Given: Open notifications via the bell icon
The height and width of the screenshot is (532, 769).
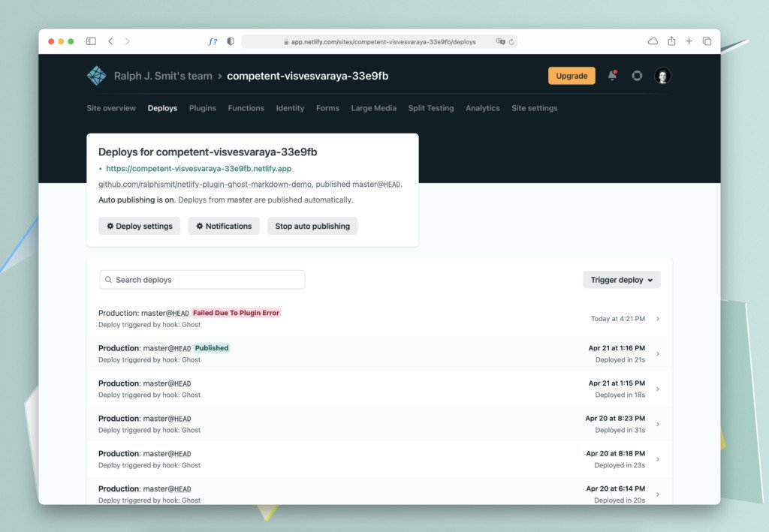Looking at the screenshot, I should [612, 75].
